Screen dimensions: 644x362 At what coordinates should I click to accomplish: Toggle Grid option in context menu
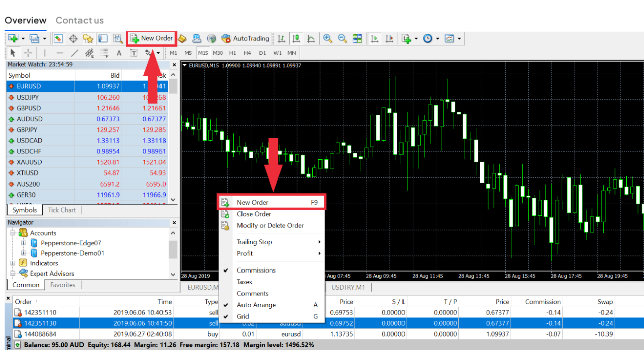[243, 316]
